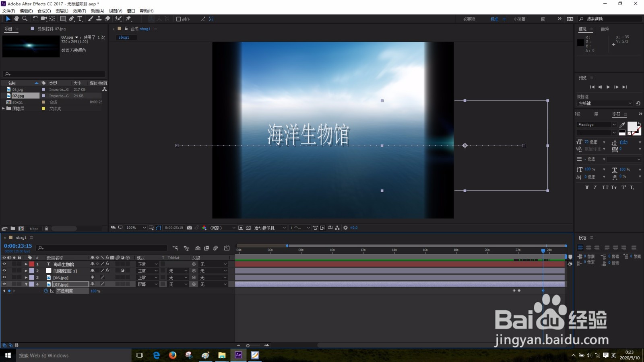Select the Hand tool
Screen dimensions: 644x362
16,19
